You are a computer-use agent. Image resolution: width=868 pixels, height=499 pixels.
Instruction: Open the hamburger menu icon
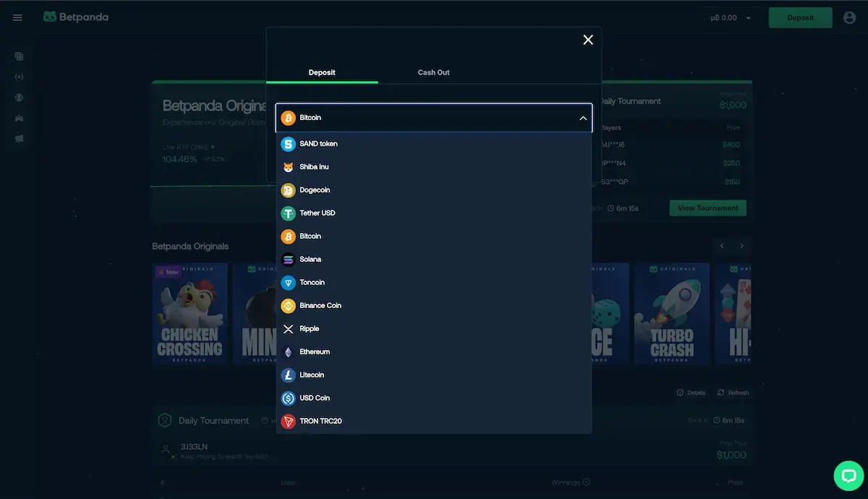17,17
